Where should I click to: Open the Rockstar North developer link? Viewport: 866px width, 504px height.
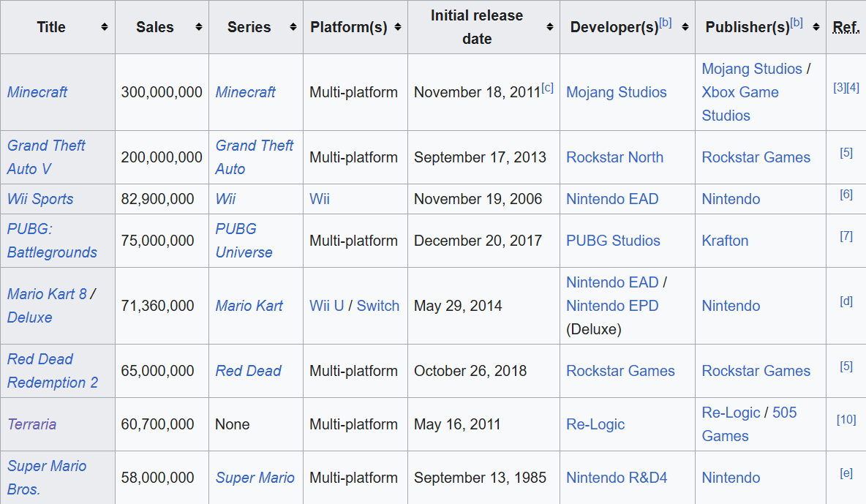coord(614,157)
